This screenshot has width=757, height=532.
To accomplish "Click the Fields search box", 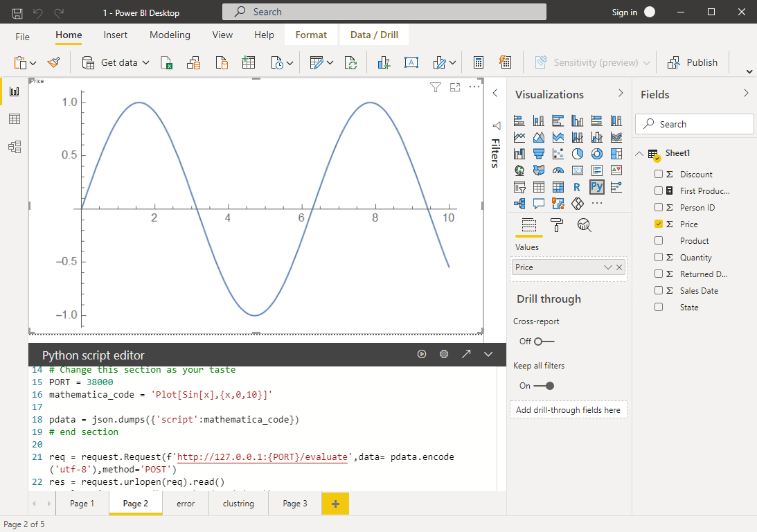I will (694, 124).
